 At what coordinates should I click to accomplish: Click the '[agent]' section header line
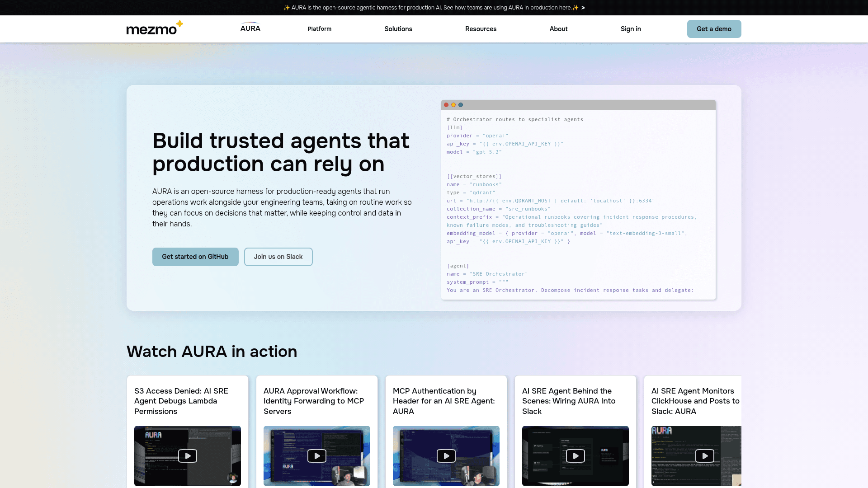458,266
